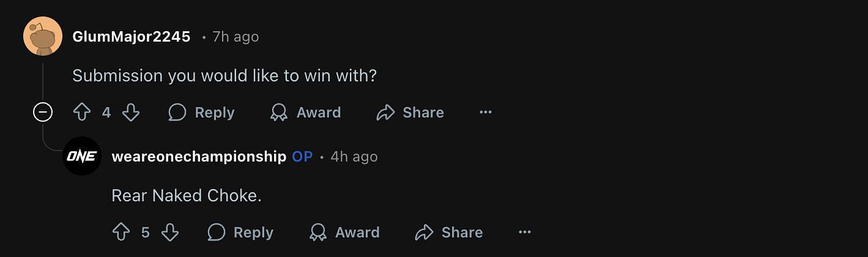Open more options on weareonechampionship's reply

525,233
